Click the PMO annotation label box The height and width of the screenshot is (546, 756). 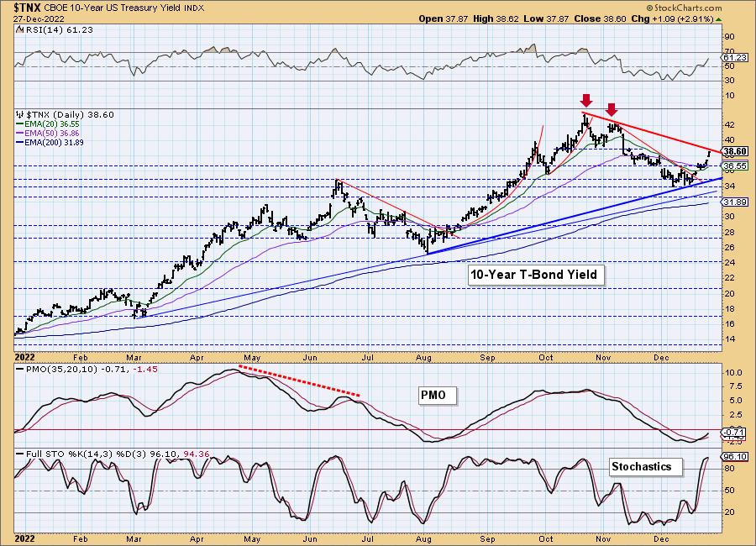click(x=436, y=396)
